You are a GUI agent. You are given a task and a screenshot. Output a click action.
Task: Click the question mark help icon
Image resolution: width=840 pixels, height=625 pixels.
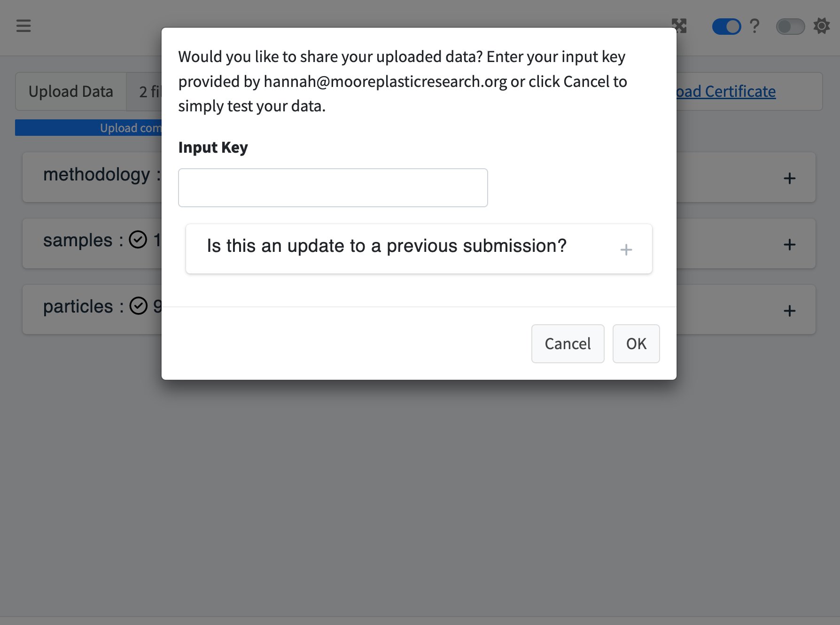tap(754, 26)
